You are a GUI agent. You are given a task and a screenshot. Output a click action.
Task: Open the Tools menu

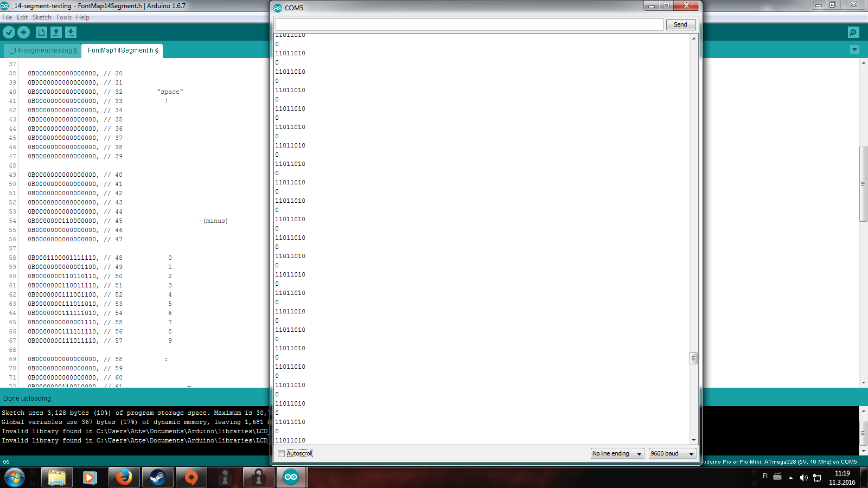click(63, 17)
